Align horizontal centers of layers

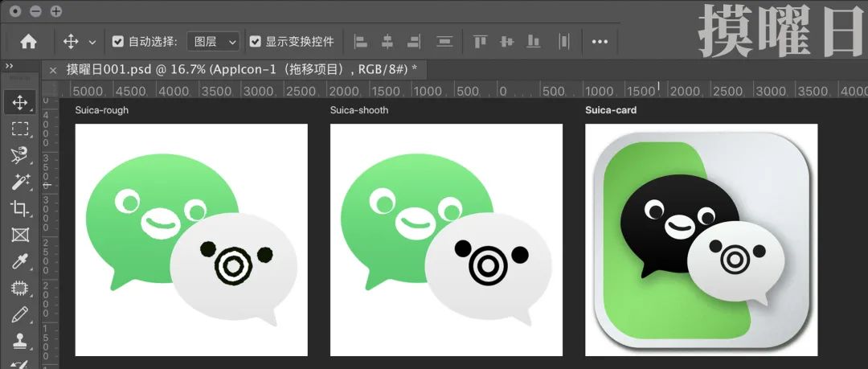(387, 42)
